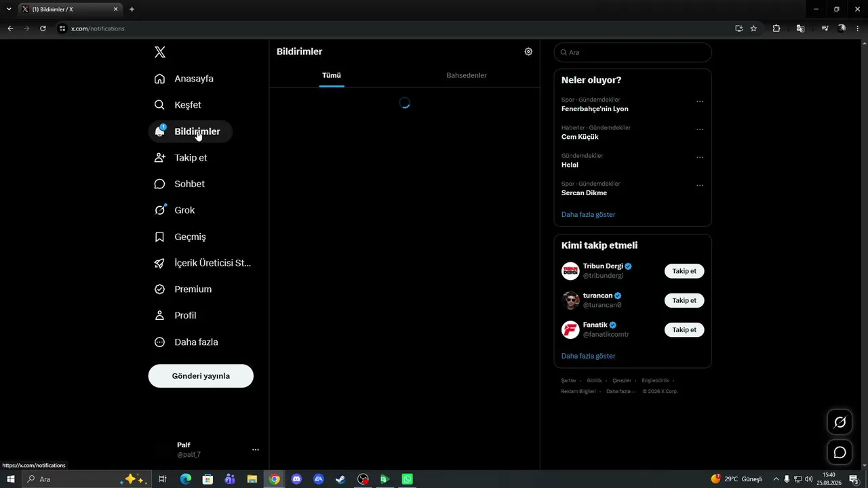Go to Profil page
The width and height of the screenshot is (868, 488).
click(x=176, y=316)
